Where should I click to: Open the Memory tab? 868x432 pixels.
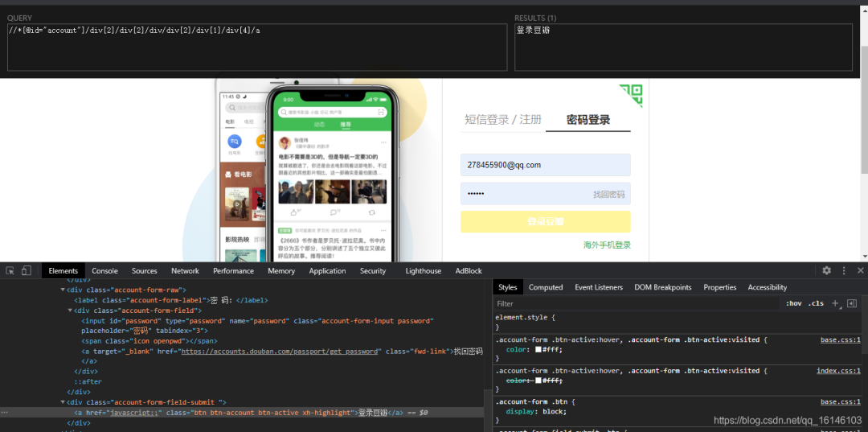pyautogui.click(x=281, y=271)
